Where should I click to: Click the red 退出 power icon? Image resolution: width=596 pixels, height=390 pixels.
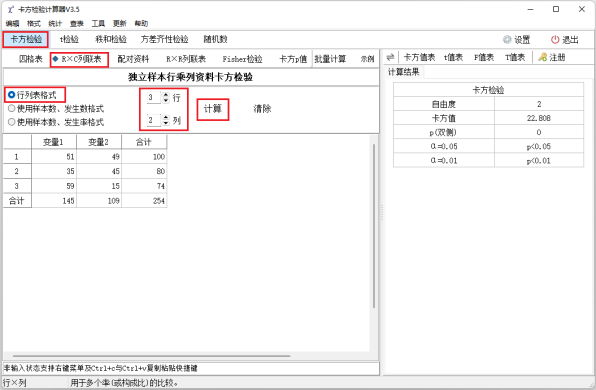pyautogui.click(x=555, y=40)
